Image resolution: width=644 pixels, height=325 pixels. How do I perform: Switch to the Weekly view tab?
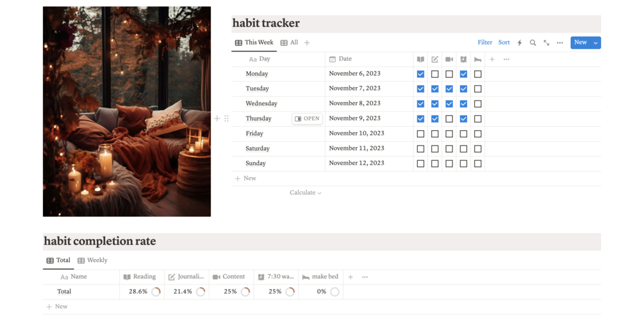point(92,260)
